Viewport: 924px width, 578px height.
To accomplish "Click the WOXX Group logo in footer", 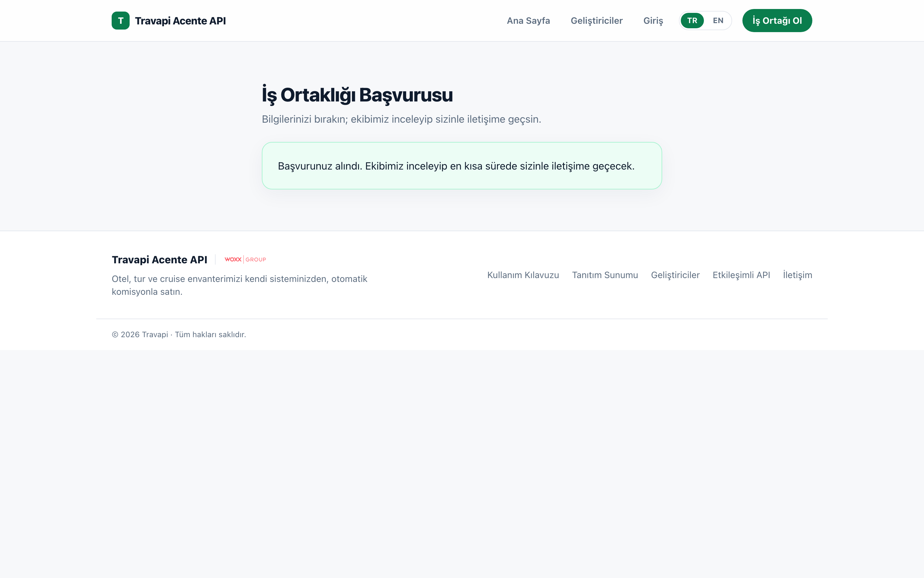I will tap(245, 259).
